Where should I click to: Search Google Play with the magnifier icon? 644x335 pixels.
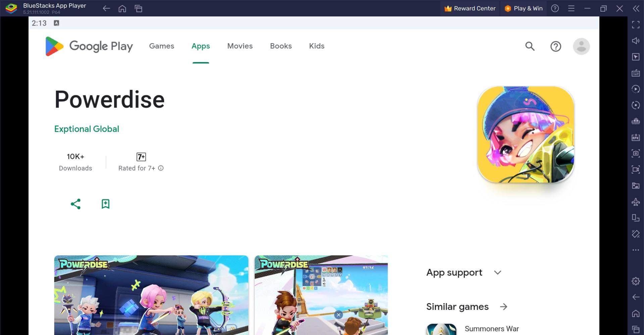pos(530,46)
